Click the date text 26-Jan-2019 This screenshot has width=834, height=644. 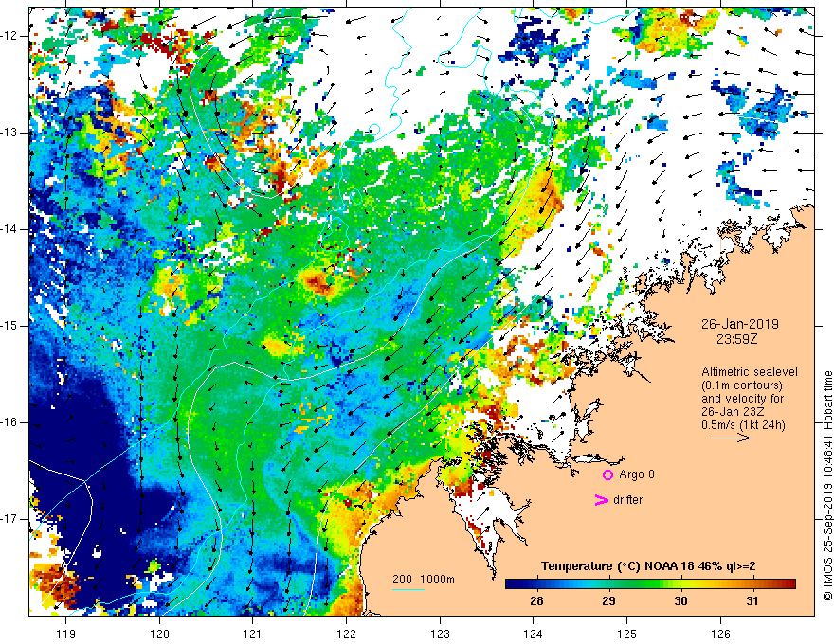(x=740, y=324)
